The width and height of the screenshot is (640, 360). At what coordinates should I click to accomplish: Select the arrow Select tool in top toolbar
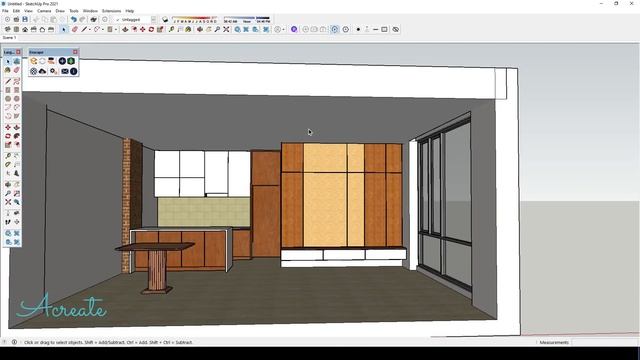coord(64,29)
